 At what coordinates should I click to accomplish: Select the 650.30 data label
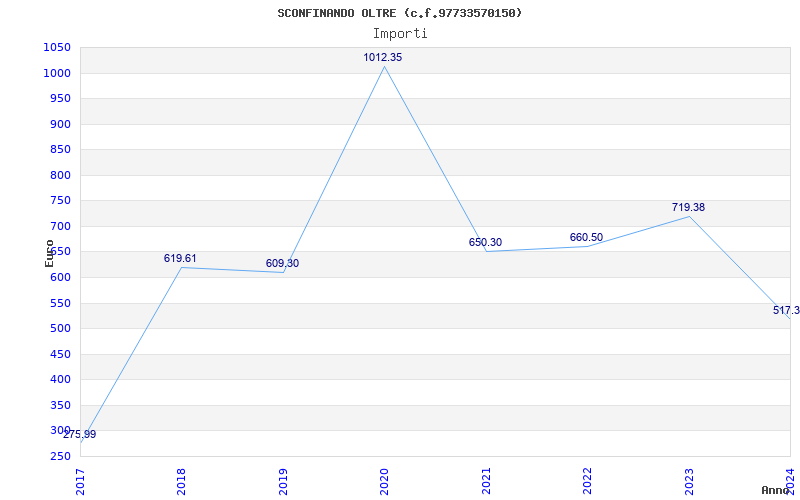coord(485,242)
